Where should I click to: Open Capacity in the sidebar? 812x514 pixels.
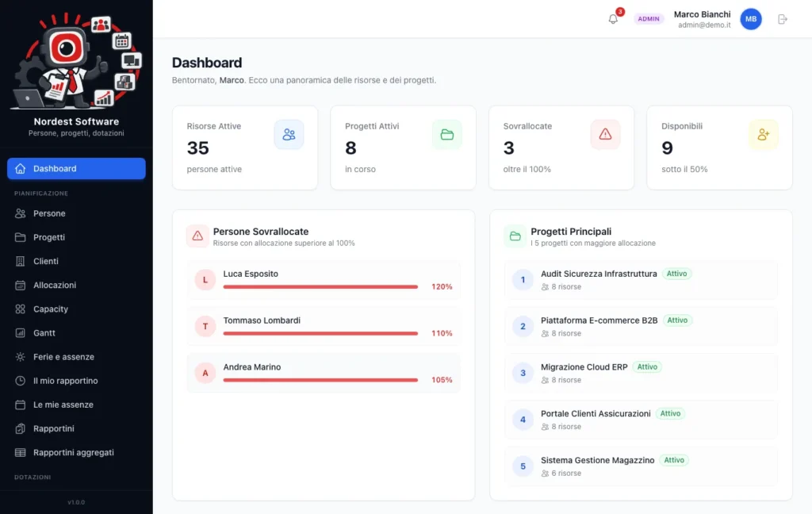[76, 309]
